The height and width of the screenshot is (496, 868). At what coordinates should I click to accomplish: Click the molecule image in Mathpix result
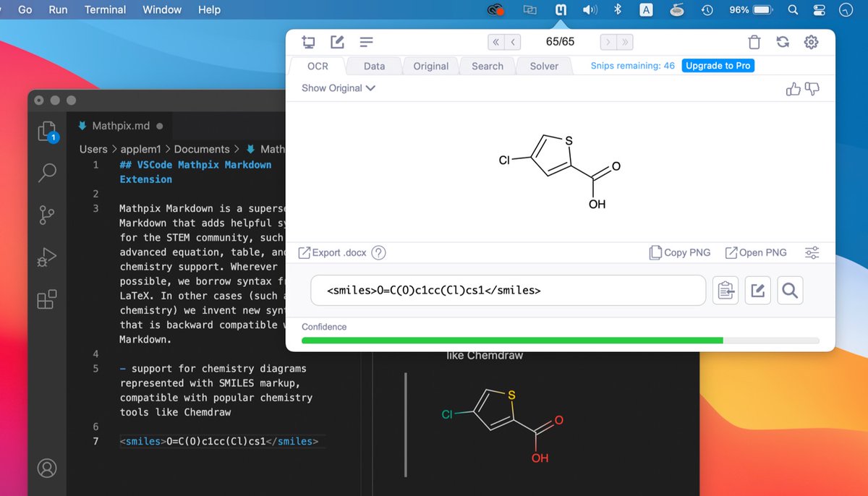click(559, 173)
